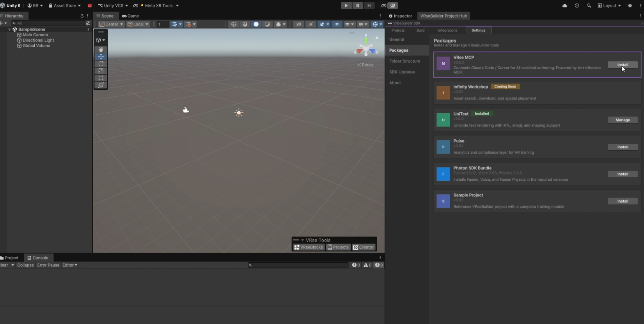Select the Scale tool

pyautogui.click(x=101, y=71)
